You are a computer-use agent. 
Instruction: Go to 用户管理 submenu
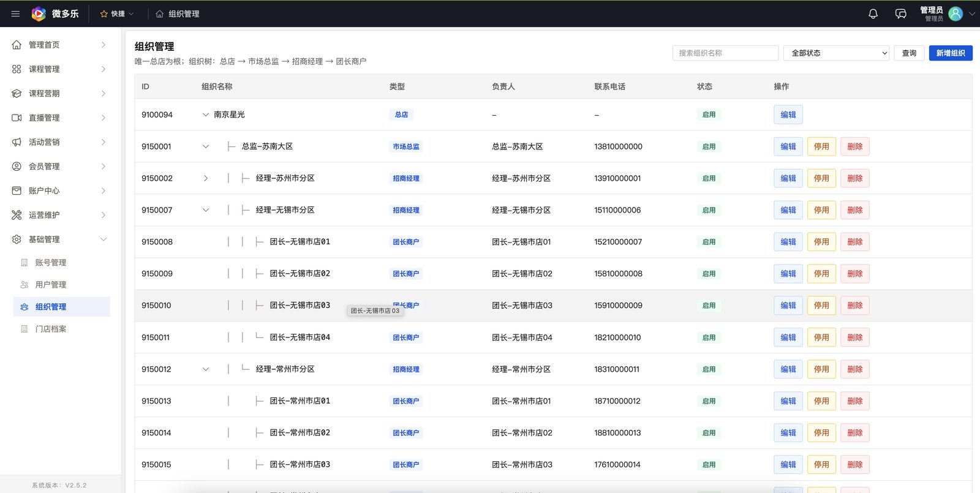[x=61, y=285]
